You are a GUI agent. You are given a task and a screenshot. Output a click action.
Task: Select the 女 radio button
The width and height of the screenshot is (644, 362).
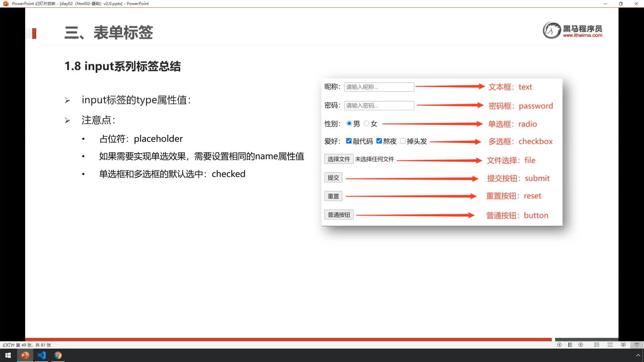coord(367,123)
